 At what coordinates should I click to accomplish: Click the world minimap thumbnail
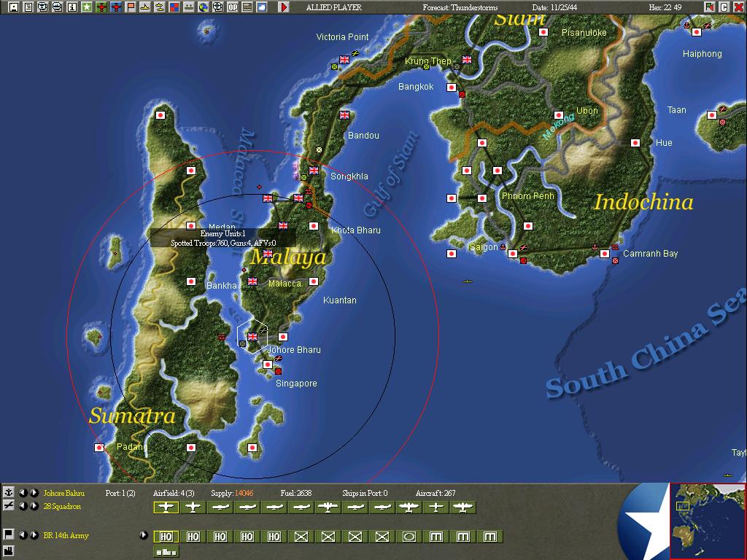tap(708, 521)
